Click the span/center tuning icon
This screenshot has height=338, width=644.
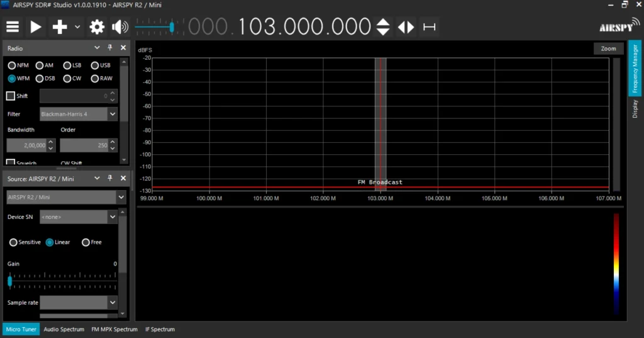[x=429, y=27]
